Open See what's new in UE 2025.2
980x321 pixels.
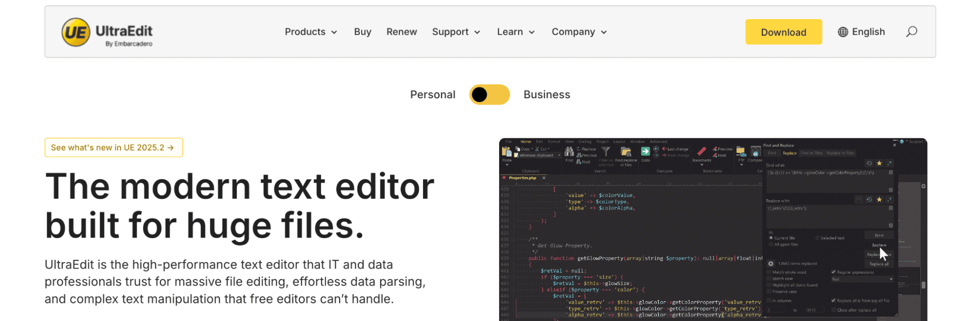[114, 148]
